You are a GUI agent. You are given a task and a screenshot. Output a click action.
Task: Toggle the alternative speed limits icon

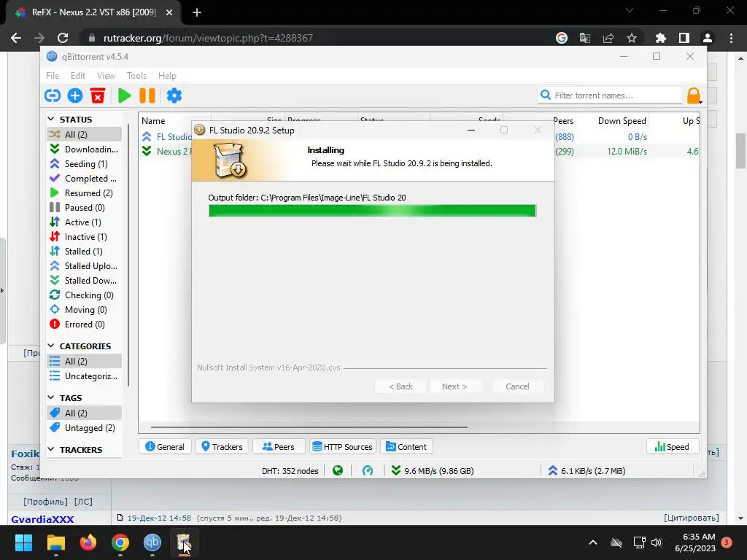368,471
